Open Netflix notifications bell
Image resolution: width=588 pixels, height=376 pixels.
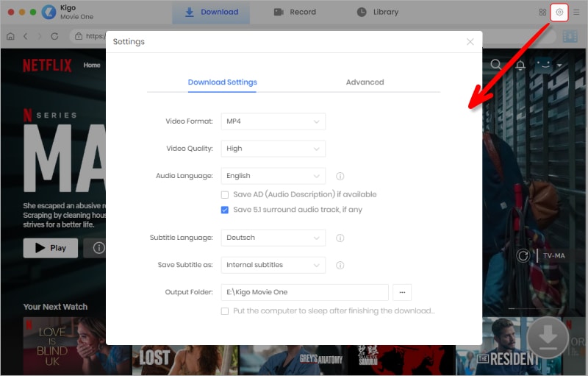pyautogui.click(x=520, y=65)
